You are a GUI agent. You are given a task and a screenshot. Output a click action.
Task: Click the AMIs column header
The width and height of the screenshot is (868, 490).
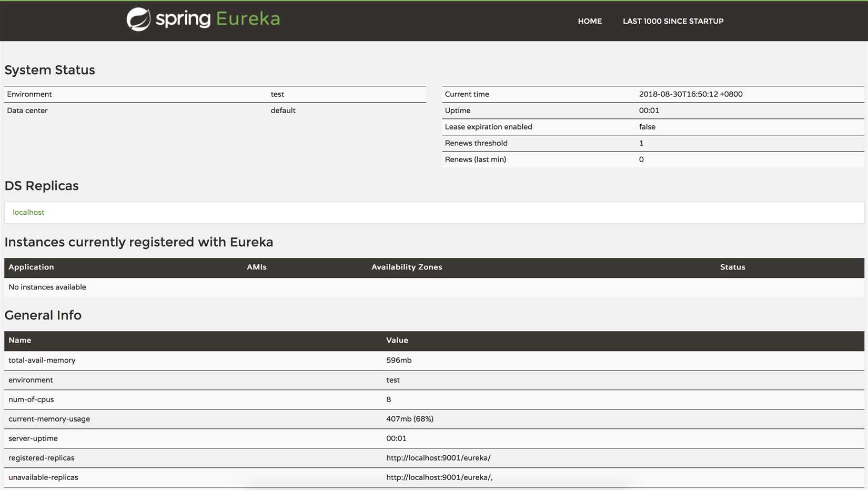click(257, 267)
